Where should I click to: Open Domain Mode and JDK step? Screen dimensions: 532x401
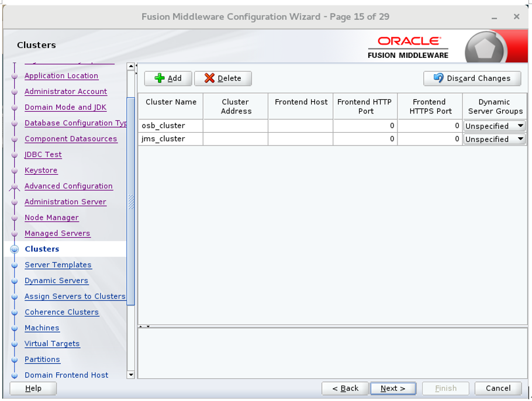[x=65, y=107]
